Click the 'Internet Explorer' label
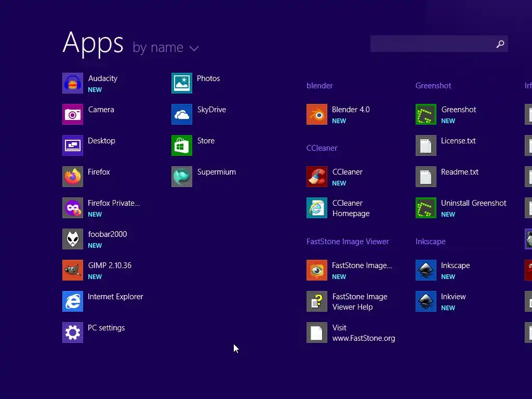 click(x=115, y=297)
